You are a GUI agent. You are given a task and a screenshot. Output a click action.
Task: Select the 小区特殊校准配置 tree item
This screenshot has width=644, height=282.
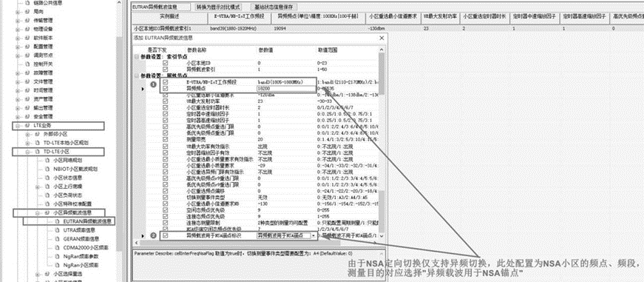point(72,204)
